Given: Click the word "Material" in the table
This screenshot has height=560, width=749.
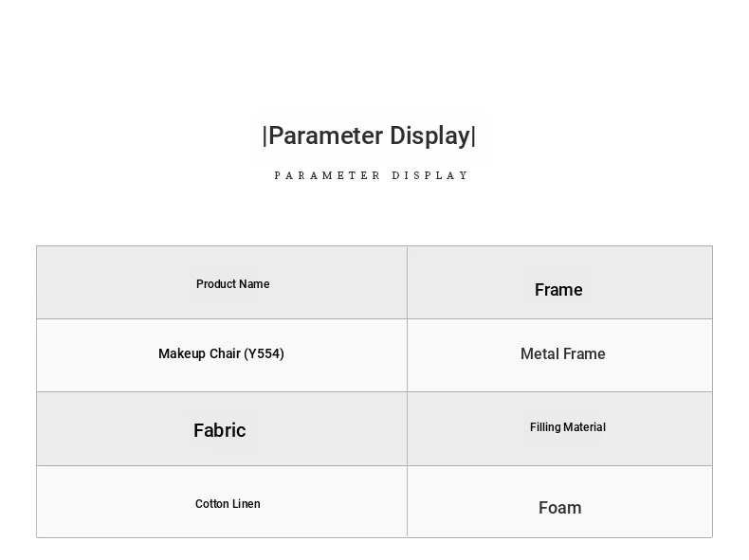Looking at the screenshot, I should pos(585,427).
